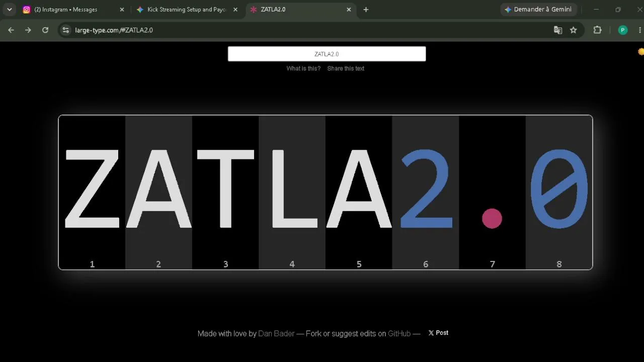Viewport: 644px width, 362px height.
Task: Click the blue slashed zero in column 8
Action: pos(559,189)
